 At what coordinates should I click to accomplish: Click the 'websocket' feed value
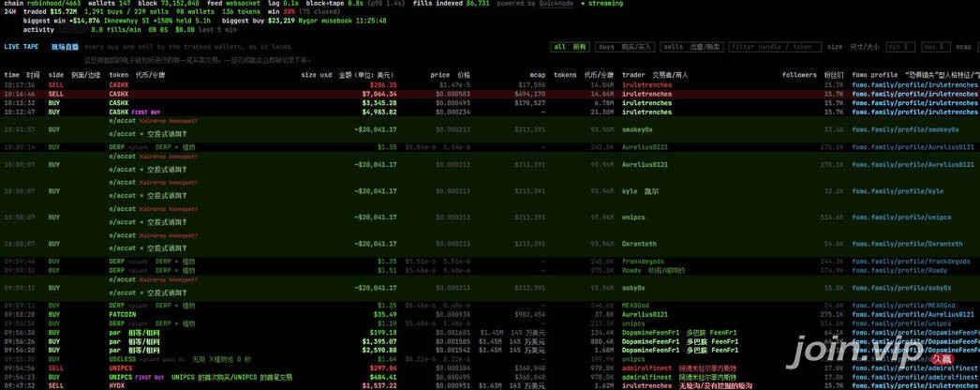tap(243, 4)
